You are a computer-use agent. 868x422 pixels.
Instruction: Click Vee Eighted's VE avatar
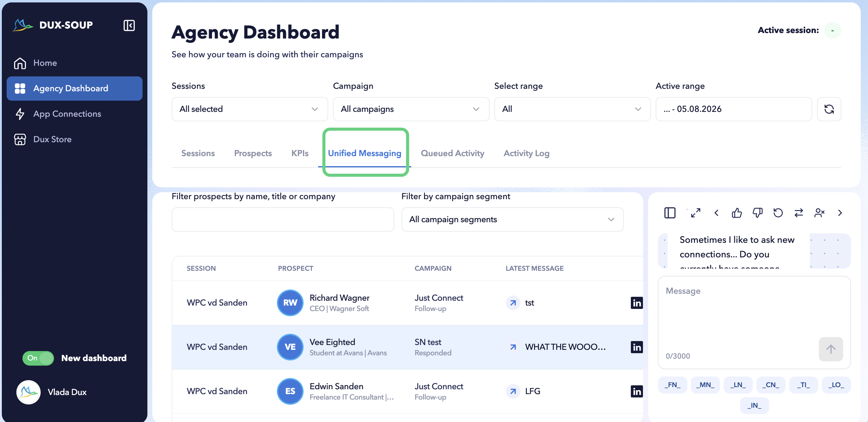tap(290, 347)
